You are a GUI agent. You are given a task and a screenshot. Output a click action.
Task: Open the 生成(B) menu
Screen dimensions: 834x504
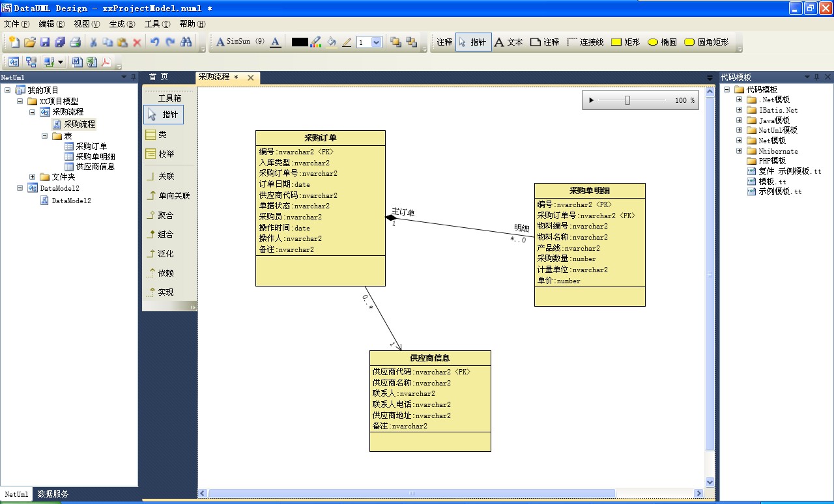(x=122, y=24)
